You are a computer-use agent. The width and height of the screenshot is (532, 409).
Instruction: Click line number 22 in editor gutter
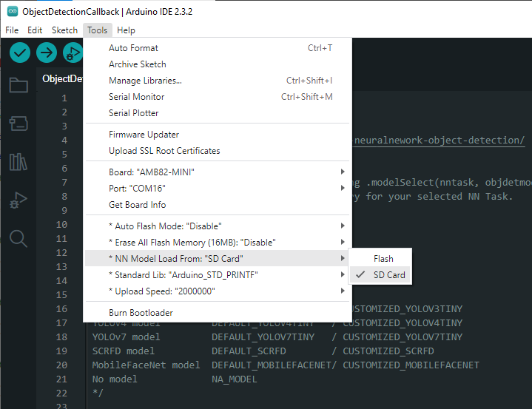(61, 393)
